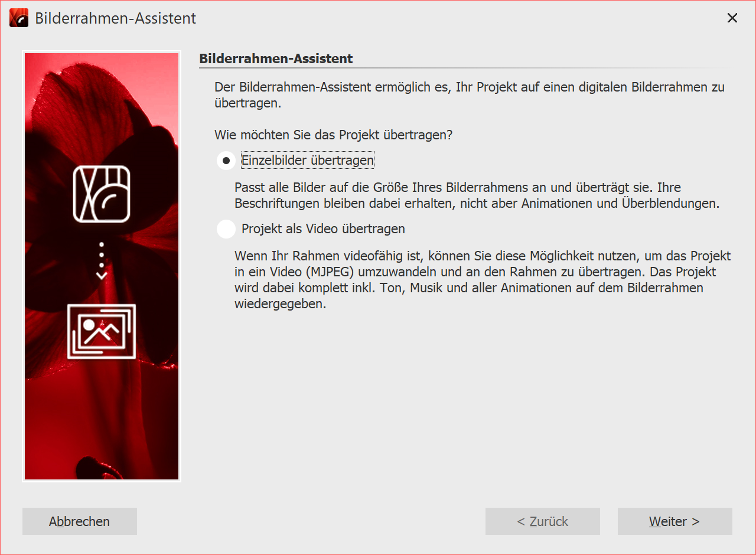Screen dimensions: 756x555
Task: Go to next step with Weiter
Action: click(x=674, y=521)
